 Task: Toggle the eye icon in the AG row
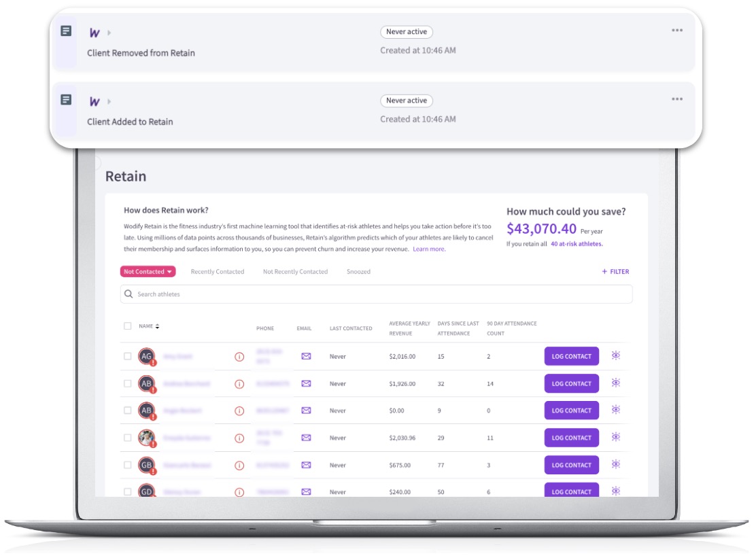click(x=616, y=355)
